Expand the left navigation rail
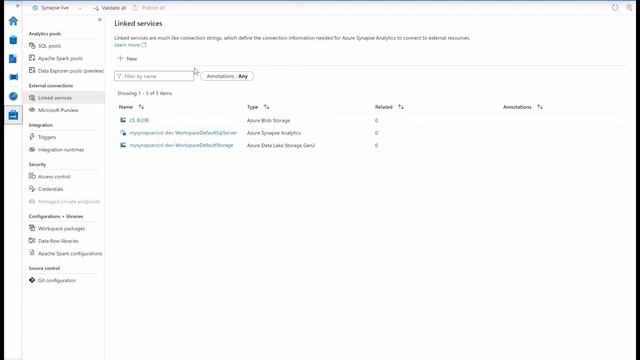 [x=18, y=6]
